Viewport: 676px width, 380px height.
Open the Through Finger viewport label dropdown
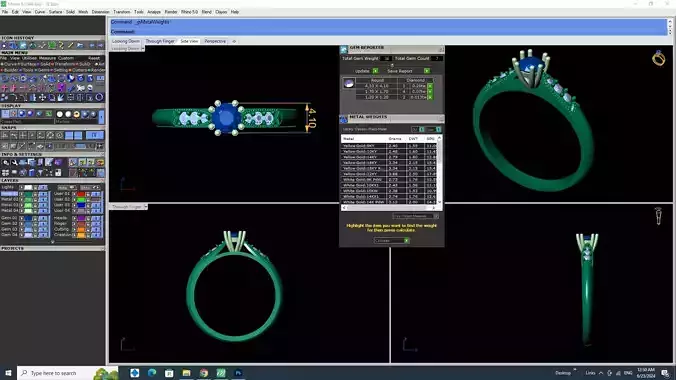pos(146,207)
